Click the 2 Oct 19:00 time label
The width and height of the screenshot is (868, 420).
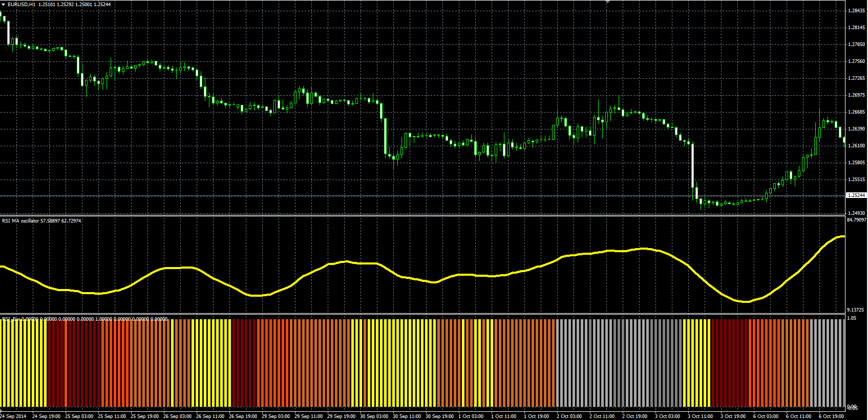635,416
